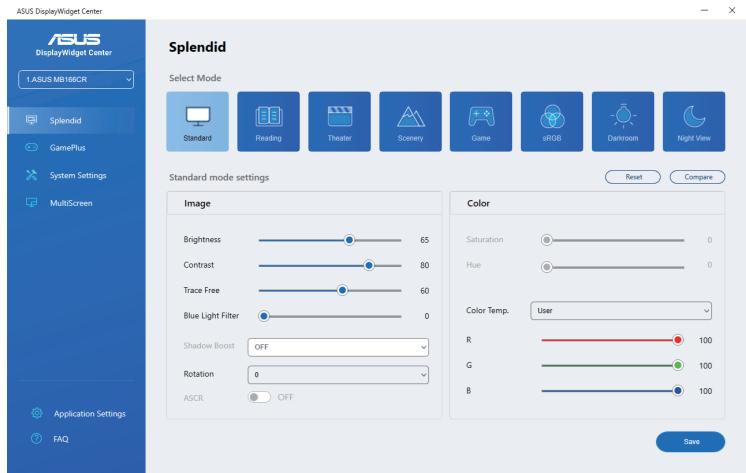
Task: Open the Color Temp. dropdown
Action: coord(621,311)
